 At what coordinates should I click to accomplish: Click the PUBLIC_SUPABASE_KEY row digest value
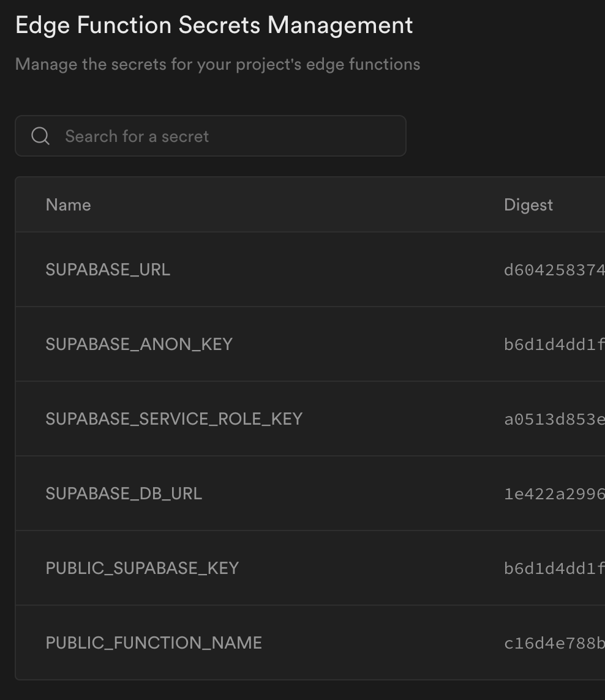click(555, 568)
